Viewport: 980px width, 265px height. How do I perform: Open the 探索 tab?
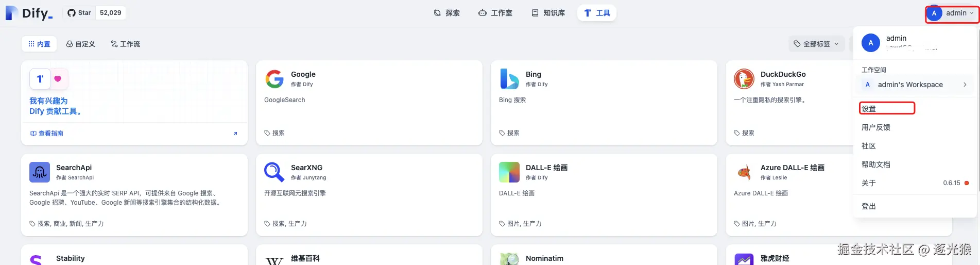(447, 13)
